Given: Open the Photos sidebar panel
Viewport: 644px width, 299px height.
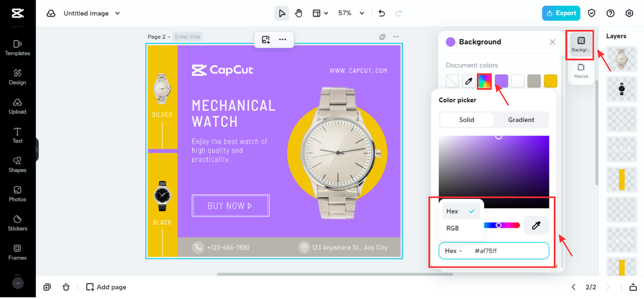Looking at the screenshot, I should (x=18, y=194).
